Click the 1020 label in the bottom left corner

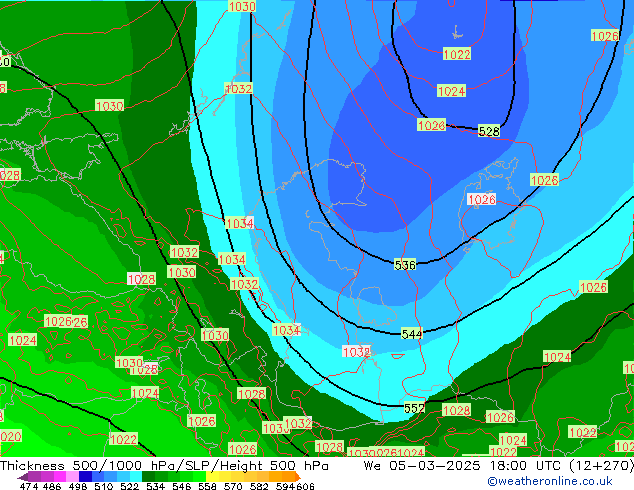[x=8, y=436]
